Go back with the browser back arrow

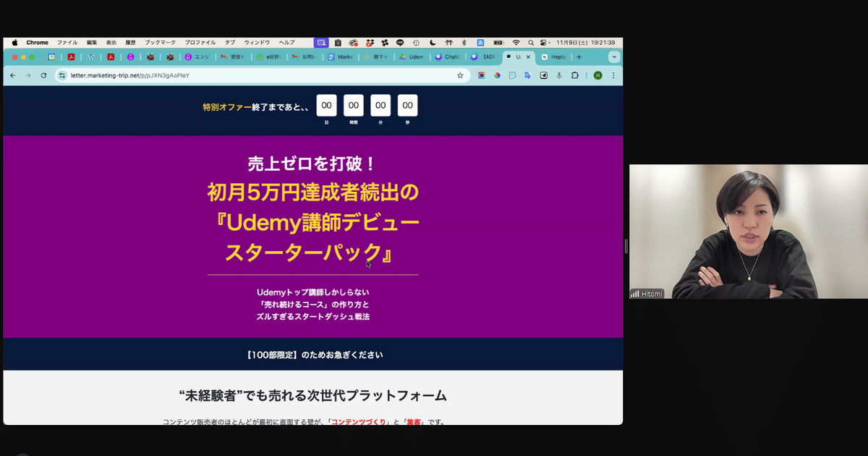12,75
